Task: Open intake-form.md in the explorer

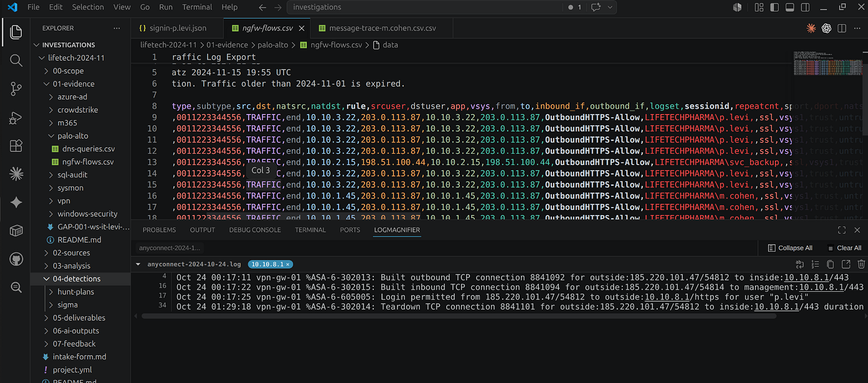Action: (79, 357)
